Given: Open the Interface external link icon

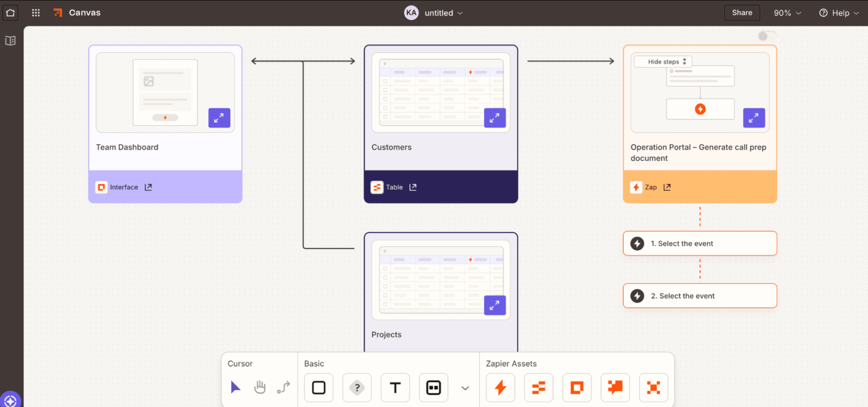Looking at the screenshot, I should point(148,187).
